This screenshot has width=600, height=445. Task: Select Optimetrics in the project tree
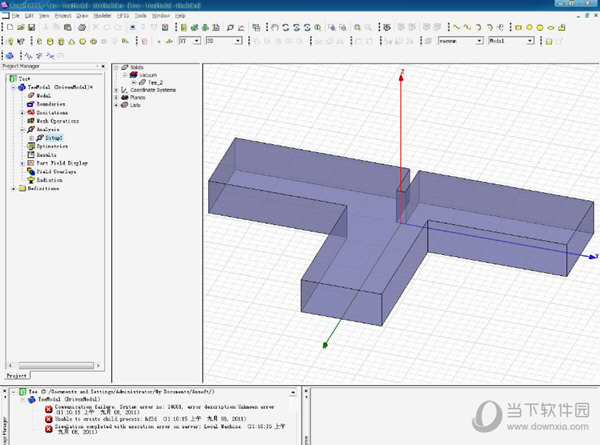point(52,146)
